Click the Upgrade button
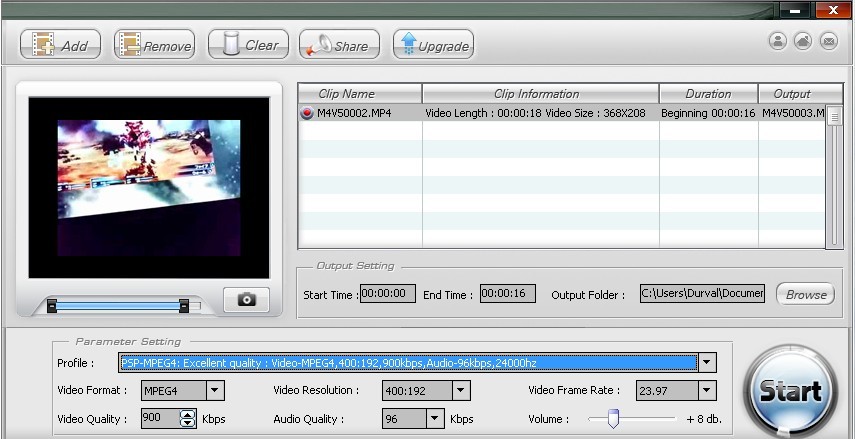The image size is (855, 439). 432,45
